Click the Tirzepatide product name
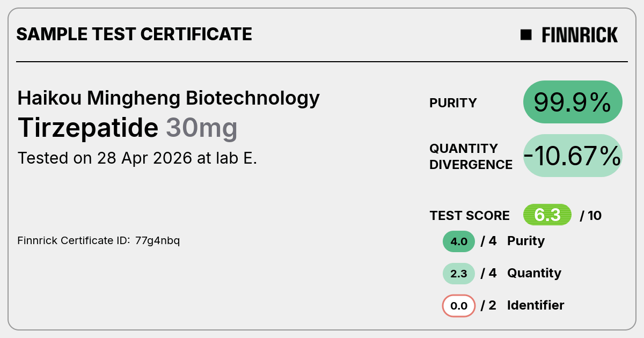Image resolution: width=644 pixels, height=338 pixels. pos(88,128)
